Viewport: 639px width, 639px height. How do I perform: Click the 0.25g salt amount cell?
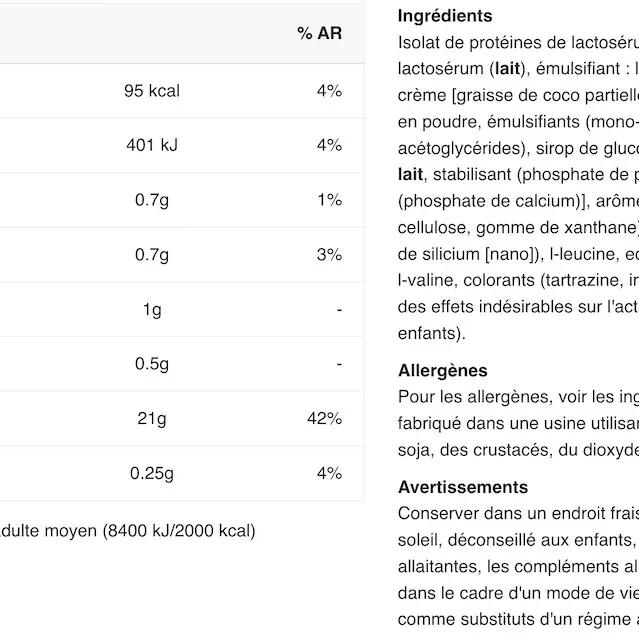(x=152, y=473)
